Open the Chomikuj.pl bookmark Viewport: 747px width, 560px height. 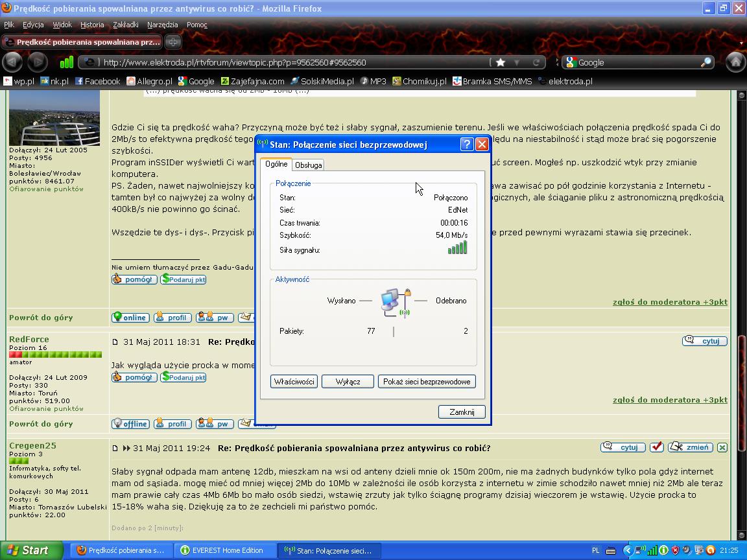pos(420,82)
